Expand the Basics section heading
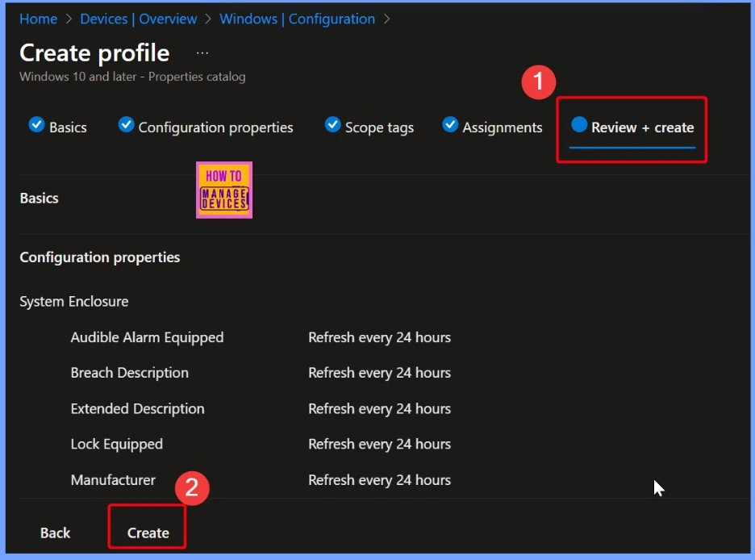This screenshot has width=755, height=560. 39,198
